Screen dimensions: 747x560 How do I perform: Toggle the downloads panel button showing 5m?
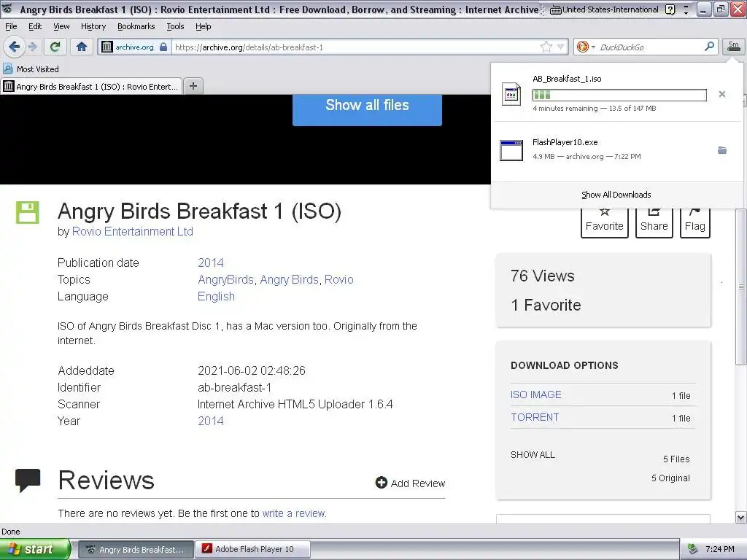click(x=734, y=46)
